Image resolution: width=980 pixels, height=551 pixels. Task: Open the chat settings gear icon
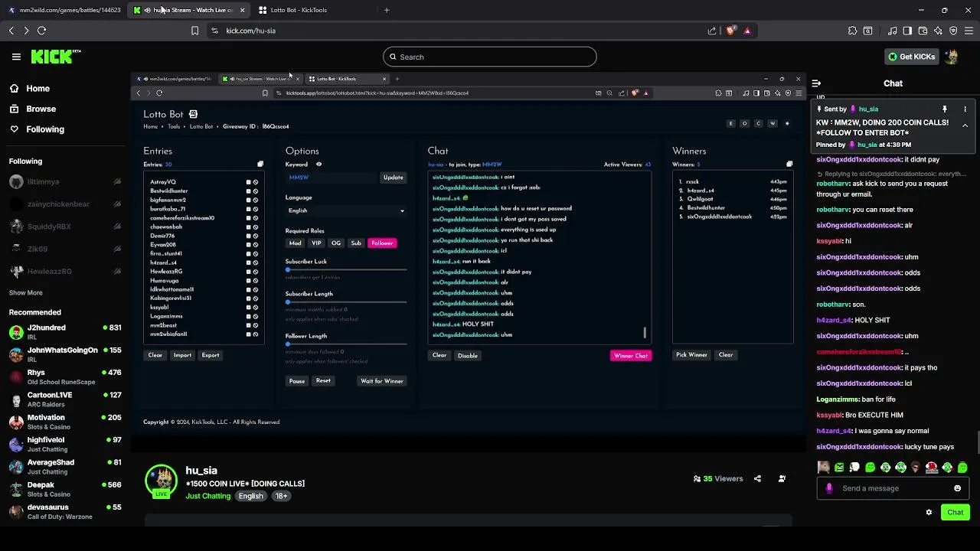pos(929,512)
